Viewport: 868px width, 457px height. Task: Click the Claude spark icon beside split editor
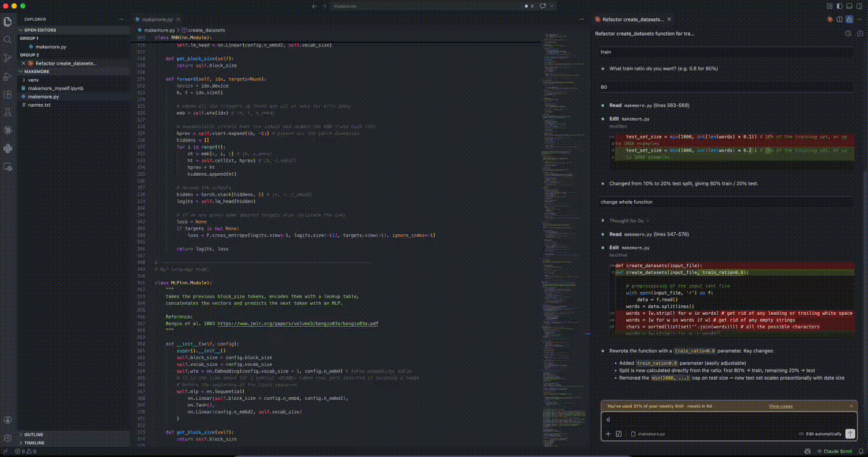point(830,20)
